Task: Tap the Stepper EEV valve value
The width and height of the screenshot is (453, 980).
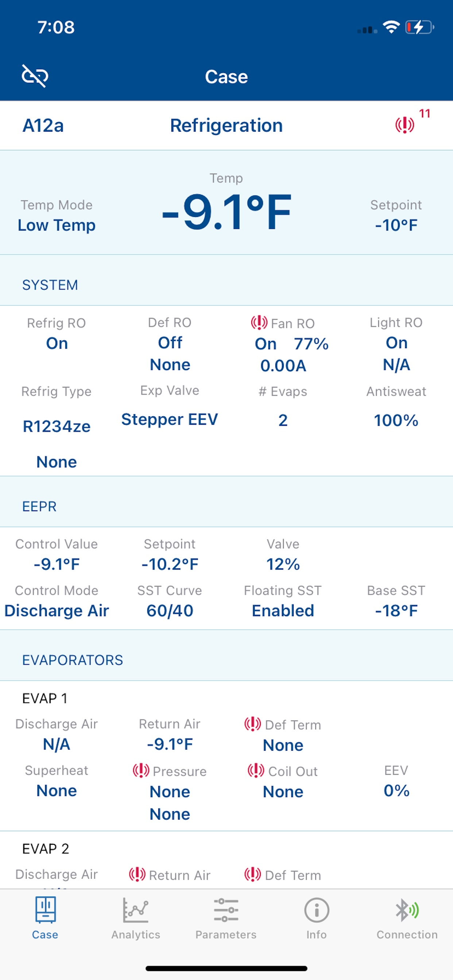Action: (169, 420)
